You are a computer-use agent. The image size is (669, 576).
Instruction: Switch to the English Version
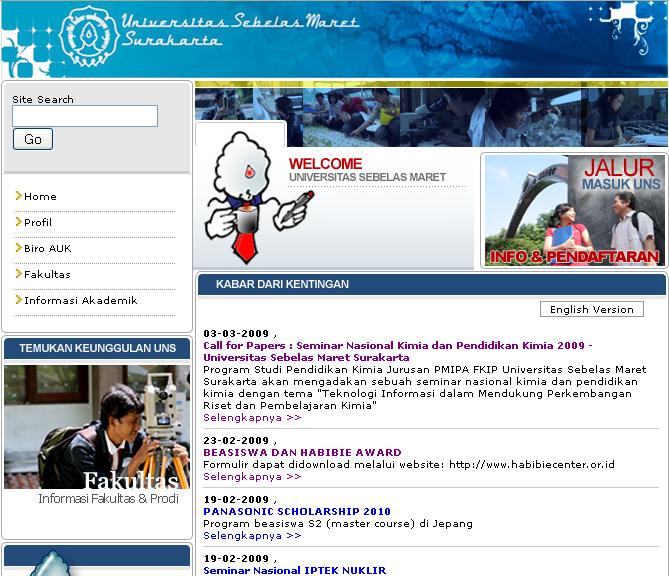[592, 309]
